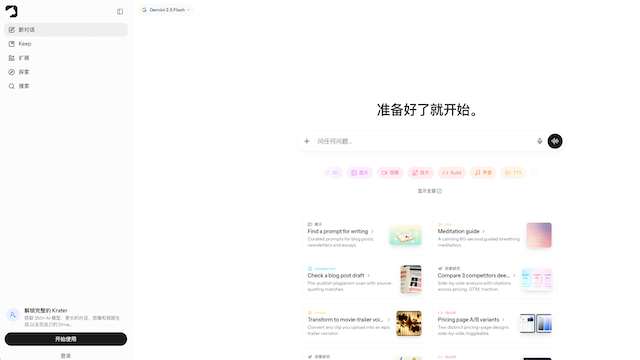This screenshot has width=640, height=360.
Task: Open the extensions (扩展) sidebar item
Action: pos(66,58)
